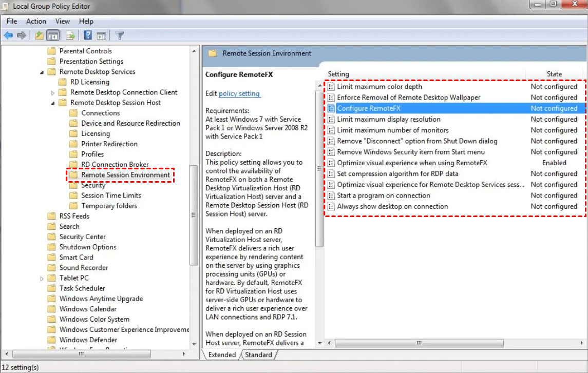This screenshot has width=588, height=373.
Task: Click the 'policy setting' edit link
Action: click(239, 93)
